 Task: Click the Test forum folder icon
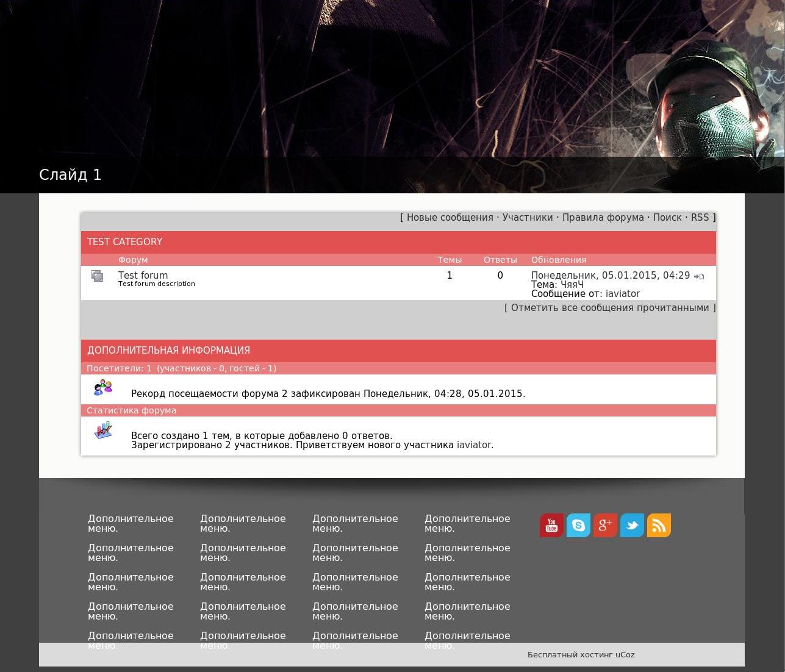pos(98,276)
